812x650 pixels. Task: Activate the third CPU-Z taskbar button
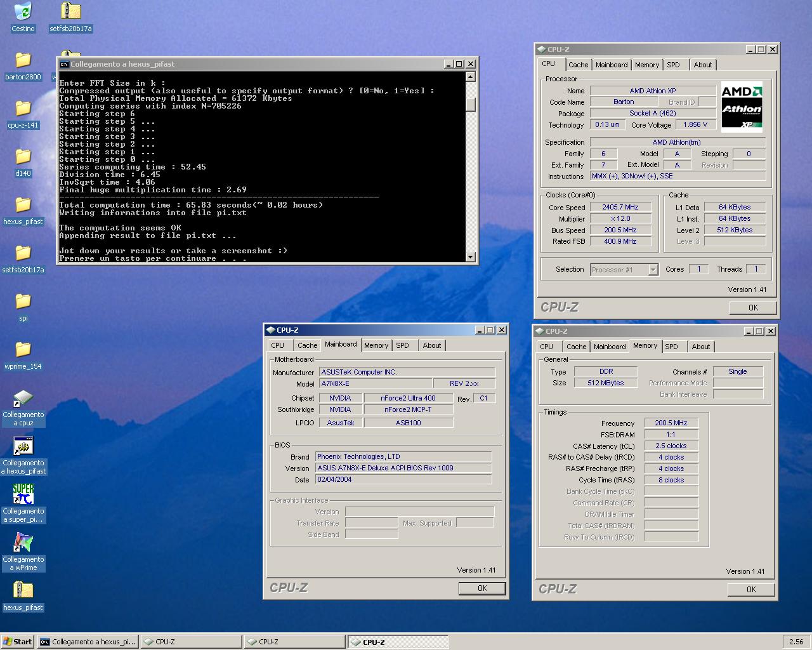point(398,642)
